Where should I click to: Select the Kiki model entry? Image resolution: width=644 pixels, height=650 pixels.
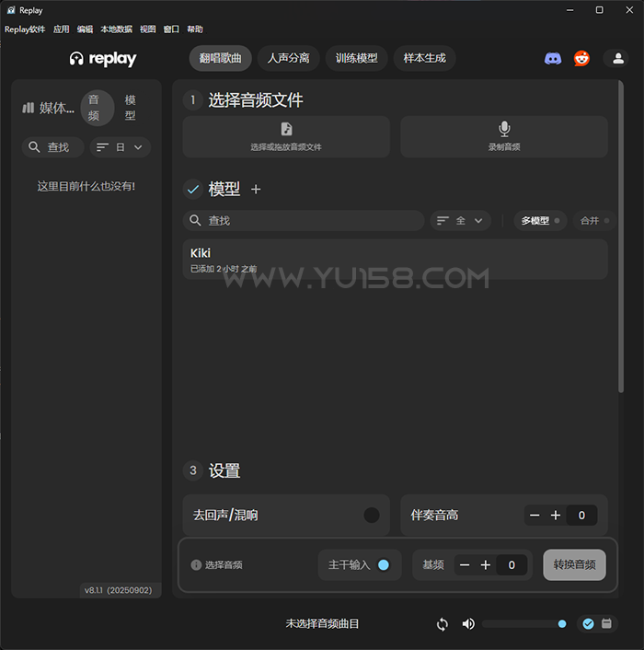(395, 259)
